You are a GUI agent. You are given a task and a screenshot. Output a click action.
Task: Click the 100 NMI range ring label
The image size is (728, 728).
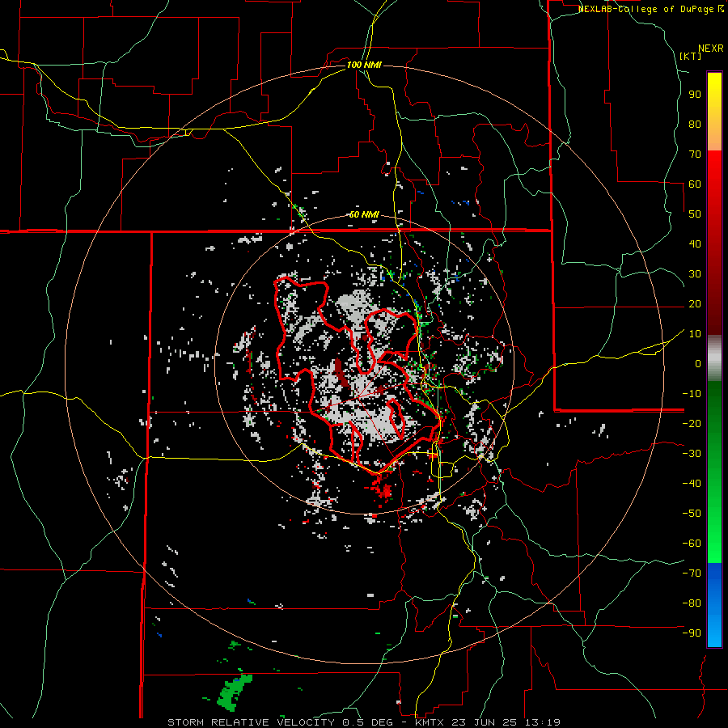pos(364,65)
